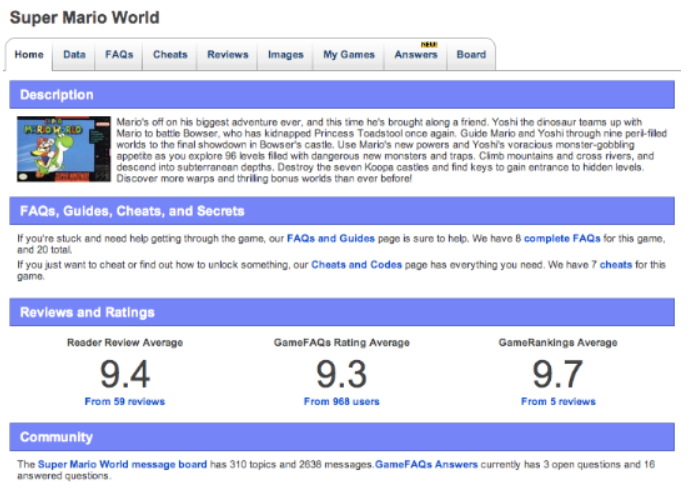Open the From 968 users link

point(341,402)
